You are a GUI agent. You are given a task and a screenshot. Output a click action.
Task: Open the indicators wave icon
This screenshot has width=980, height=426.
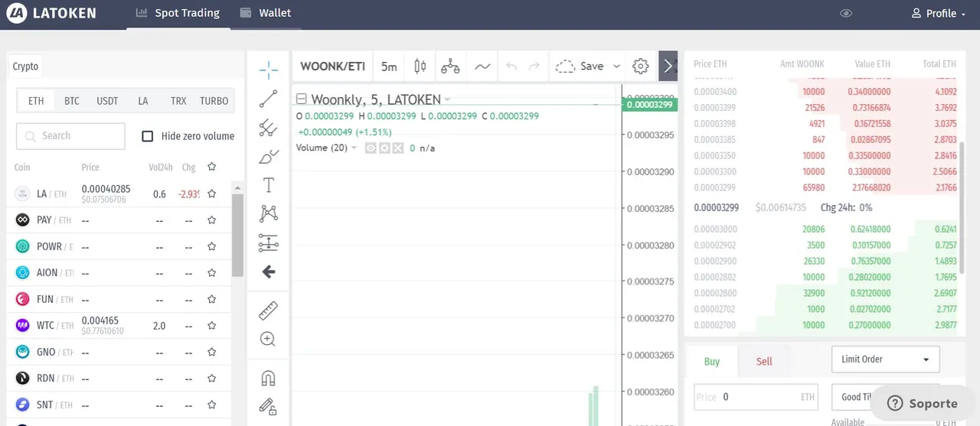(x=482, y=67)
